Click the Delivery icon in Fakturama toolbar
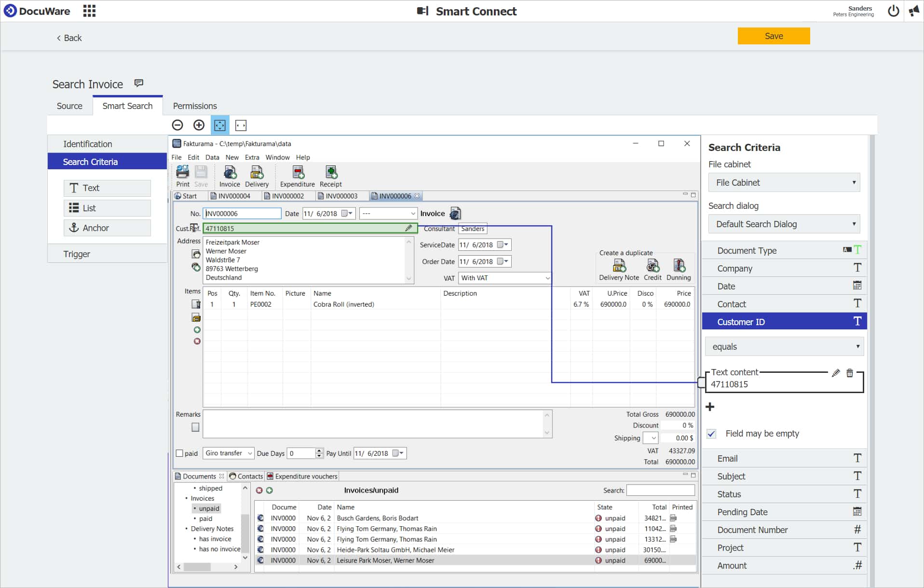The height and width of the screenshot is (588, 924). coord(257,175)
